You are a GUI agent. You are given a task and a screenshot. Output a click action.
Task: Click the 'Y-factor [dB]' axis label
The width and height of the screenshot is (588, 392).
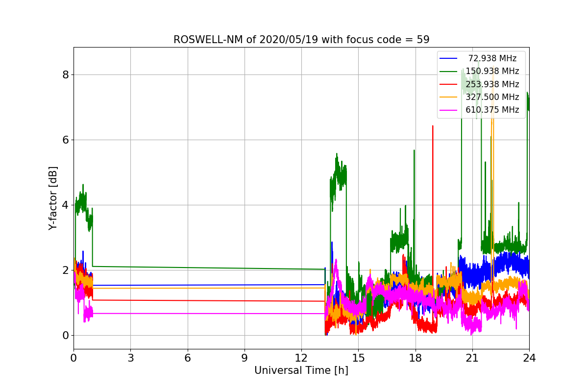click(53, 198)
